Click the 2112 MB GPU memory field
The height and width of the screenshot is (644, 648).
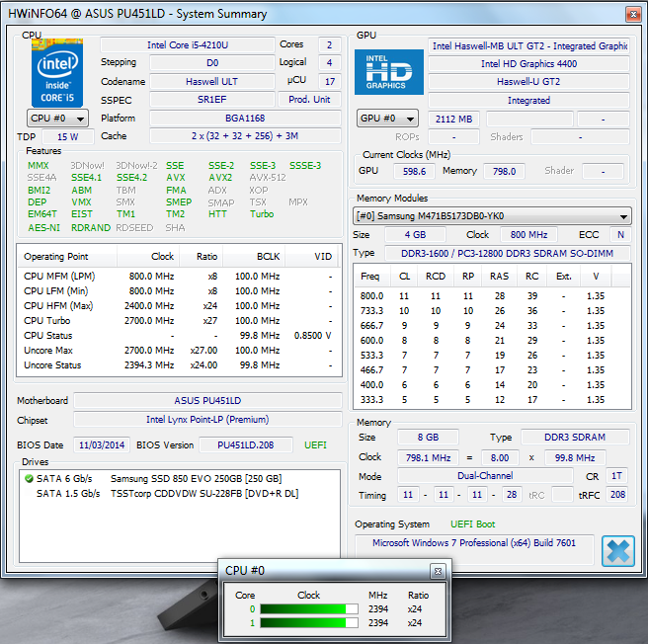[x=453, y=120]
